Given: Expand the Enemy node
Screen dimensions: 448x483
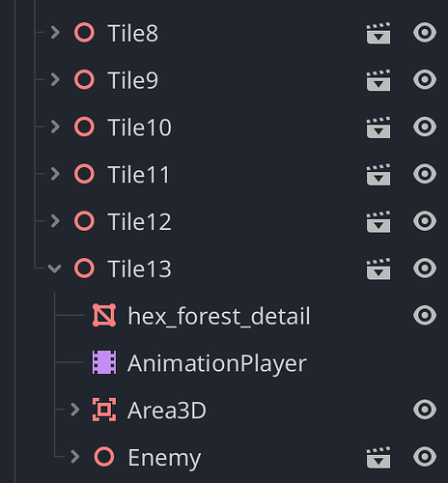Looking at the screenshot, I should point(75,457).
